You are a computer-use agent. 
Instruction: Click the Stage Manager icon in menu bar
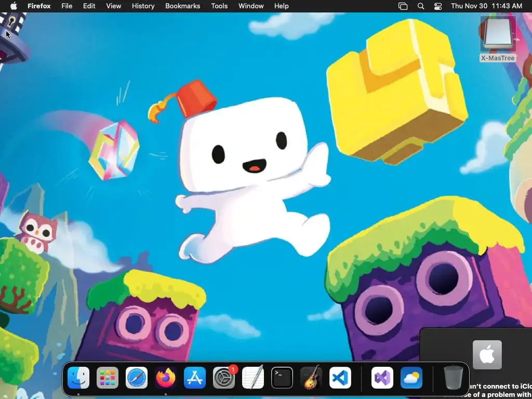(403, 6)
